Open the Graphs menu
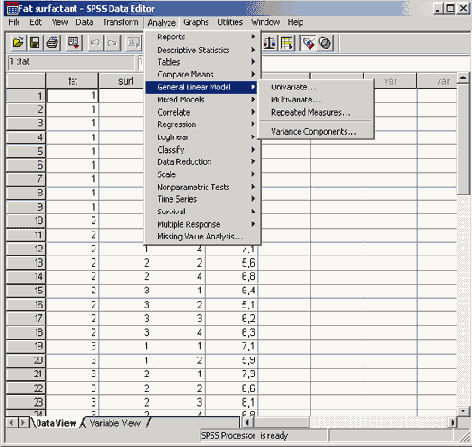The width and height of the screenshot is (472, 447). pos(196,22)
